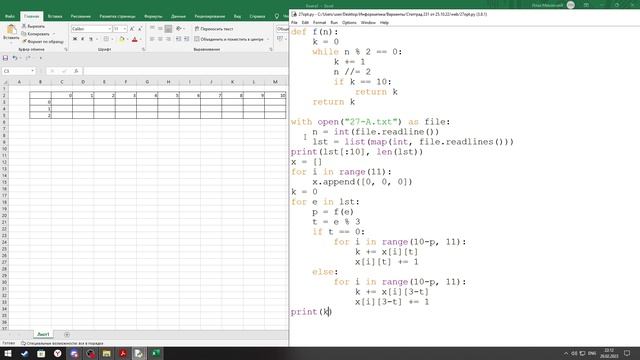The image size is (640, 360).
Task: Open the Run menu in IDLE
Action: coord(334,22)
